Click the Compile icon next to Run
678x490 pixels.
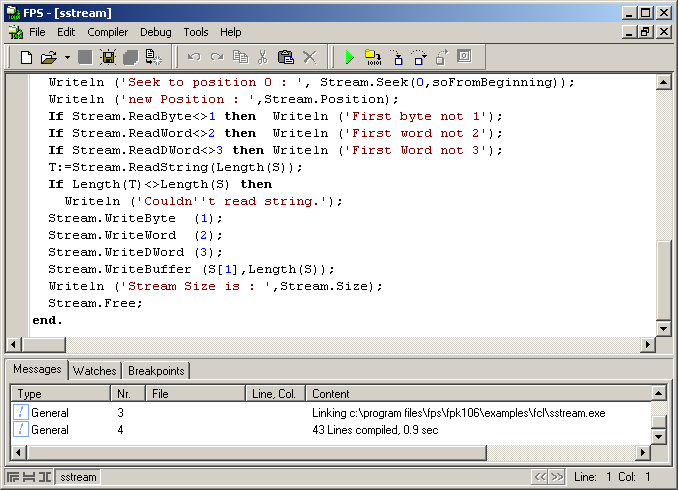[x=372, y=57]
